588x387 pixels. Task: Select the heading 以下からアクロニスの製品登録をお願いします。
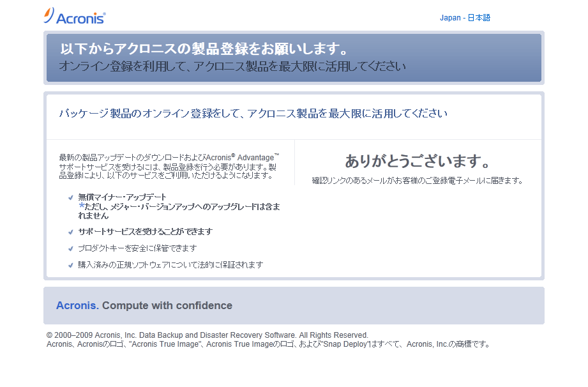205,49
